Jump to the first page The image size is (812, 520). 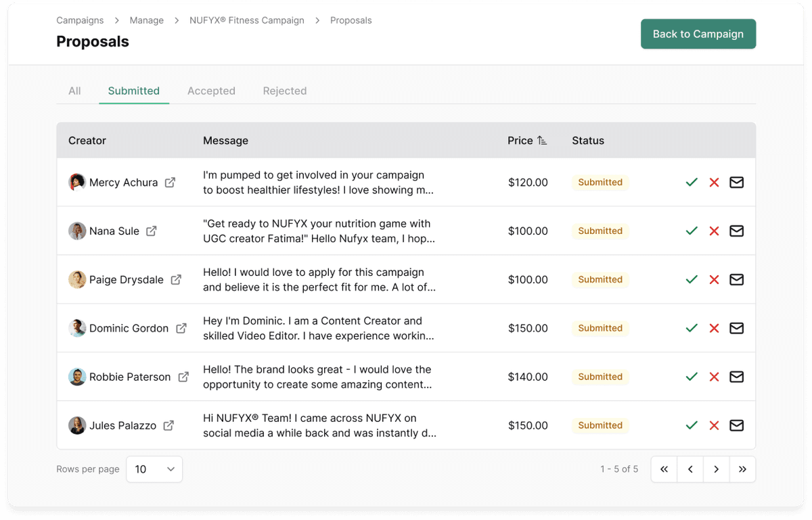(x=664, y=469)
